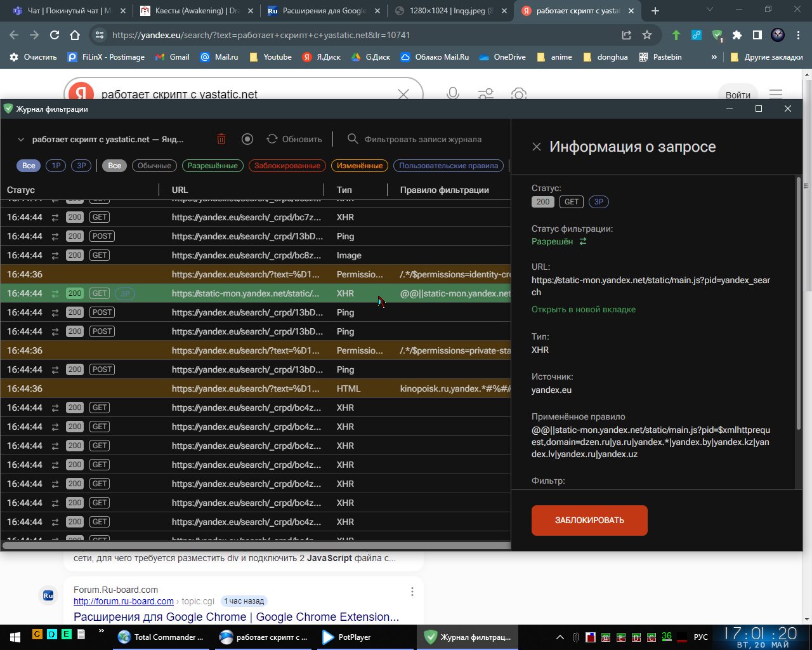
Task: Click the Открыть в новой вкладке link
Action: click(x=584, y=310)
